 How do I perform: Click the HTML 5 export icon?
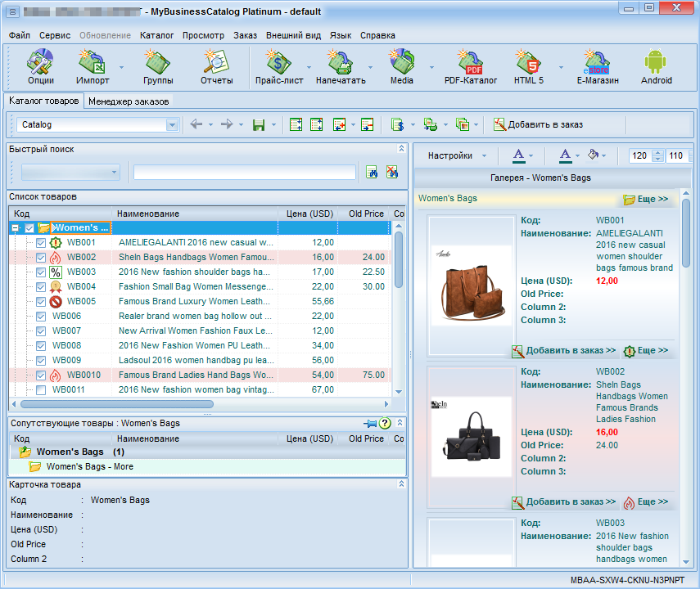529,67
